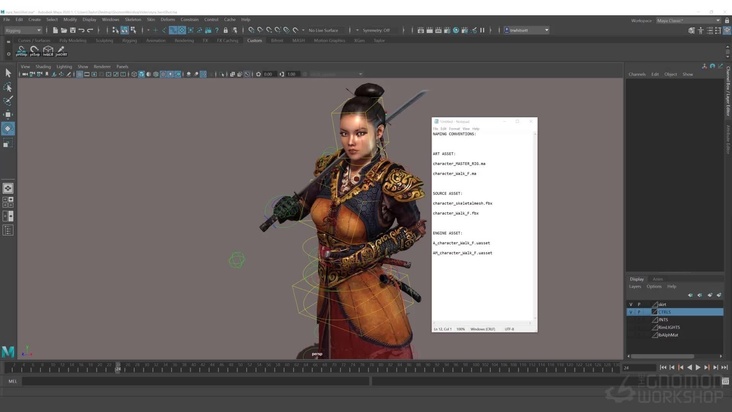
Task: Open the Outliner toggle icon in toolbox
Action: click(x=8, y=230)
